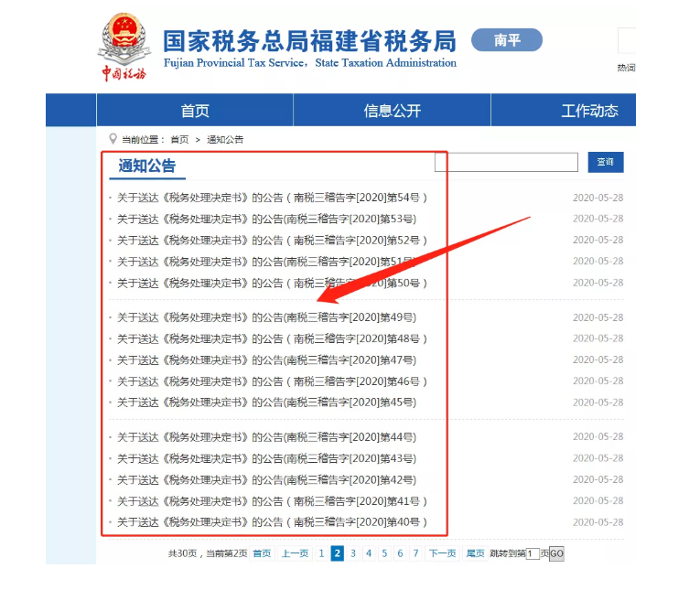700x590 pixels.
Task: Click the current page 2 indicator
Action: click(x=338, y=553)
